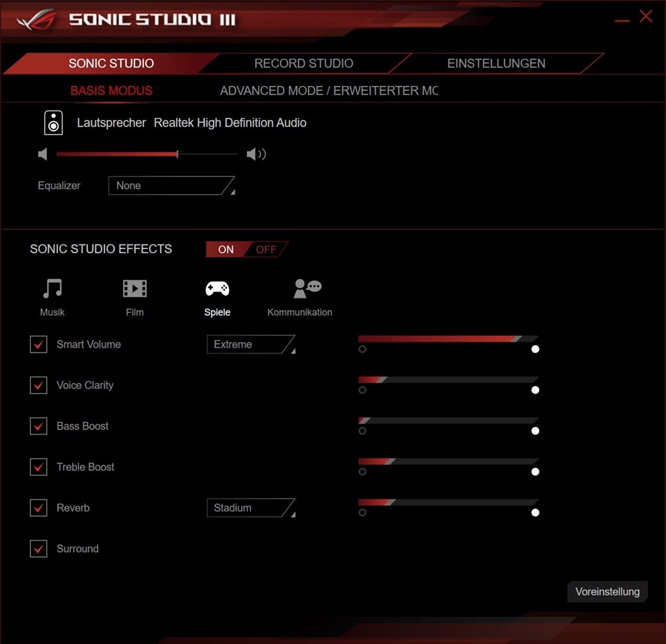Click Treble Boost slider maximum white dot

pyautogui.click(x=535, y=472)
